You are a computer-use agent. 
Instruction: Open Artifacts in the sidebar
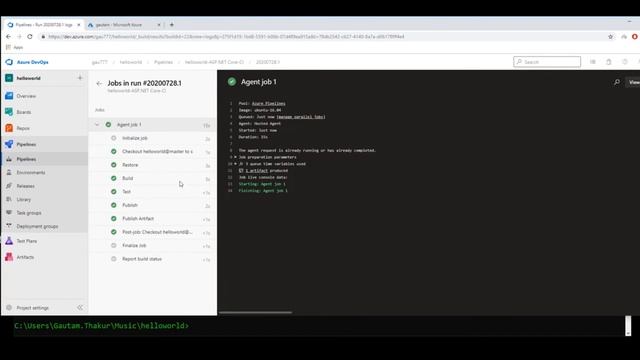click(x=25, y=257)
